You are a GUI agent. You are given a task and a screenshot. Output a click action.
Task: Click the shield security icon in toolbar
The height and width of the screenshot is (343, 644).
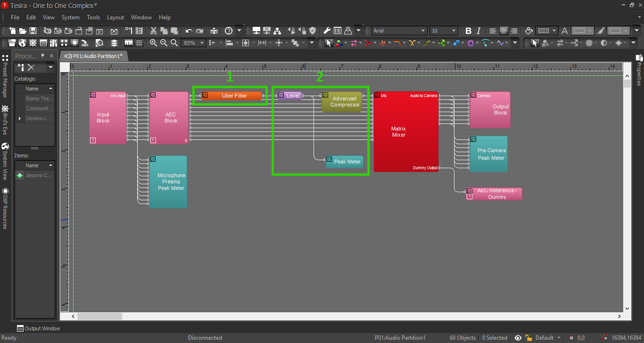(x=312, y=31)
